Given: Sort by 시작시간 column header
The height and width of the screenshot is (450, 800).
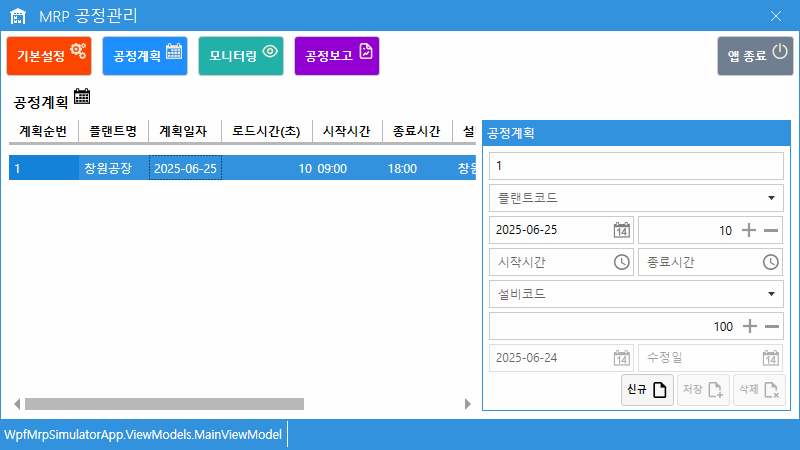Looking at the screenshot, I should [x=347, y=131].
